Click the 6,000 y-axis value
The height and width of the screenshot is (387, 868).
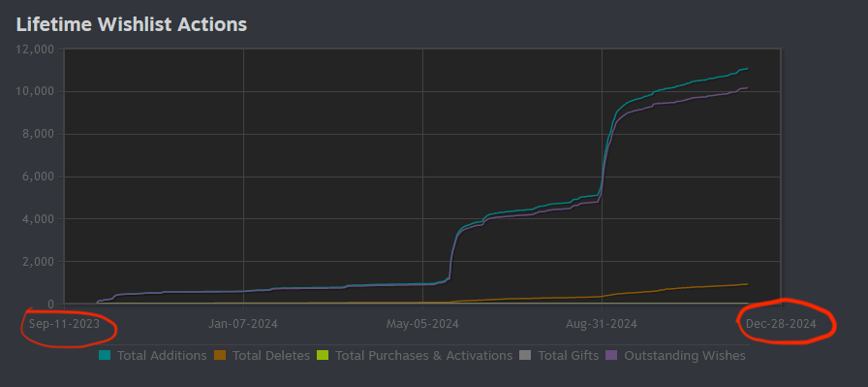(37, 177)
